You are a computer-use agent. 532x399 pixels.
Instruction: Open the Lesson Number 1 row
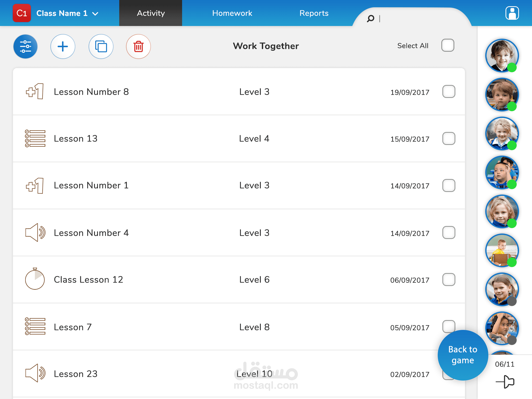point(91,185)
